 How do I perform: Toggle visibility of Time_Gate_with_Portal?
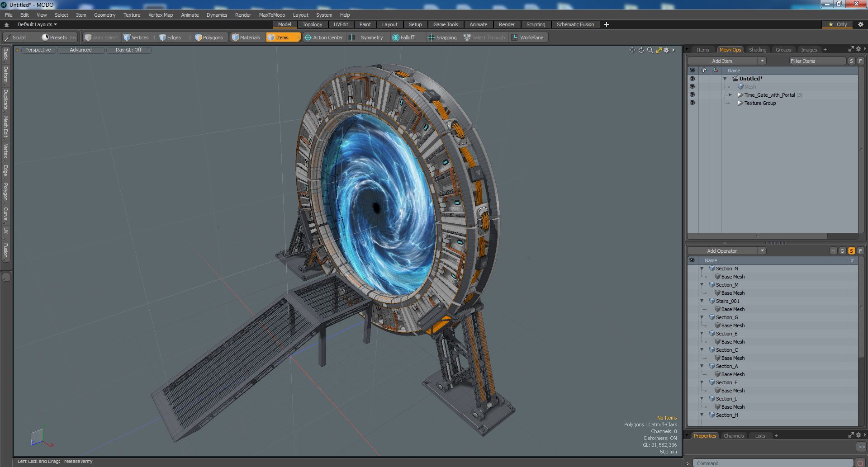pyautogui.click(x=692, y=95)
